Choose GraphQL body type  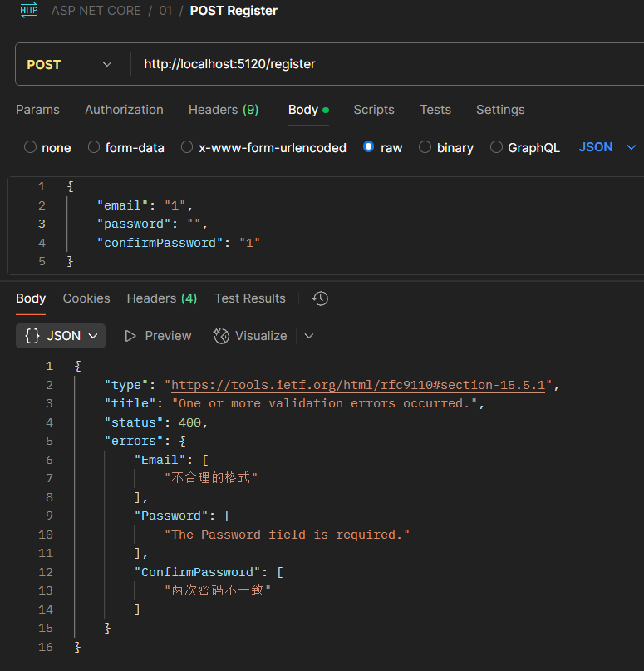(x=497, y=147)
